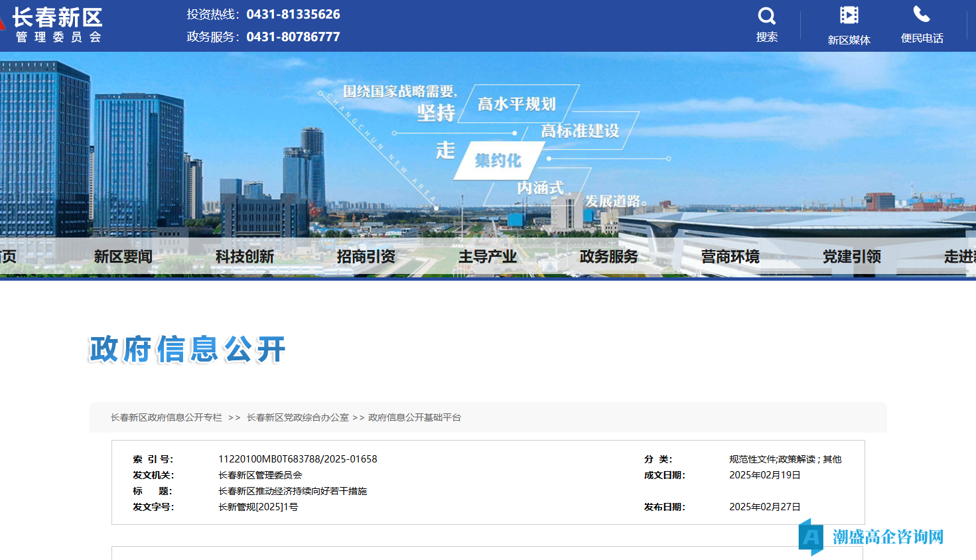The image size is (976, 560).
Task: Click the 政府信息公开 page heading
Action: [187, 350]
